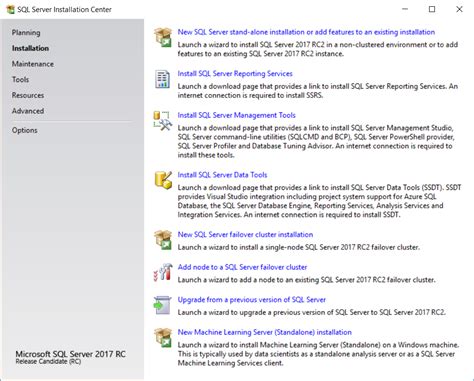474x381 pixels.
Task: Launch Install SQL Server Data Tools link
Action: pyautogui.click(x=222, y=175)
